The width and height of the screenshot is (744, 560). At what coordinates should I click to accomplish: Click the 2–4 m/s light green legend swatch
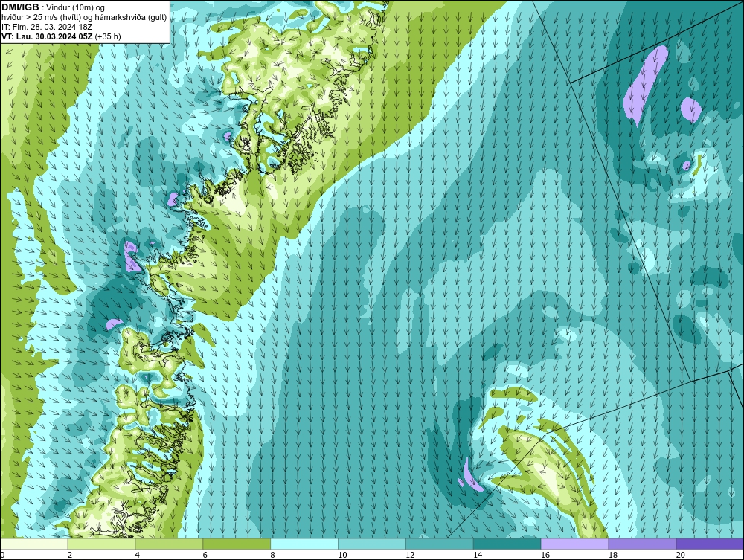101,544
